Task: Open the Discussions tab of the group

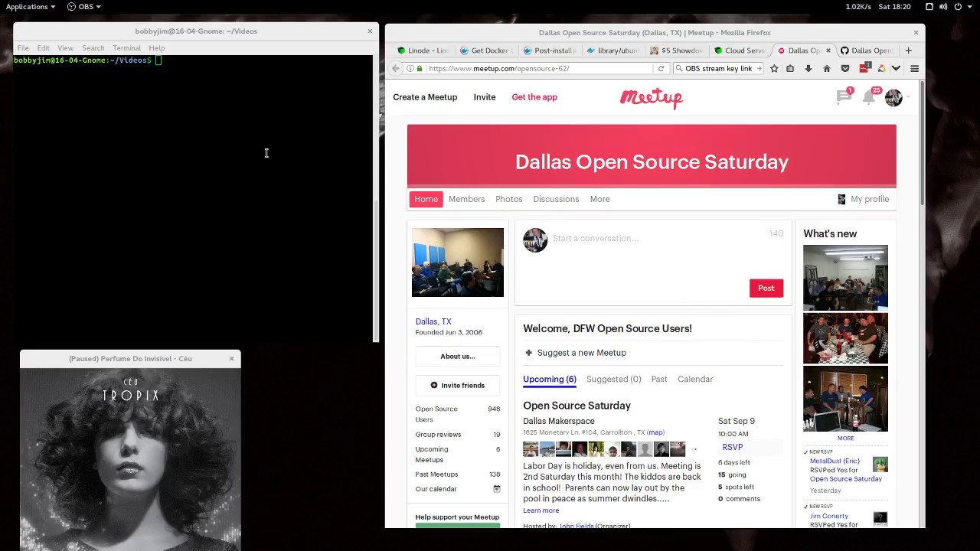Action: pyautogui.click(x=556, y=199)
